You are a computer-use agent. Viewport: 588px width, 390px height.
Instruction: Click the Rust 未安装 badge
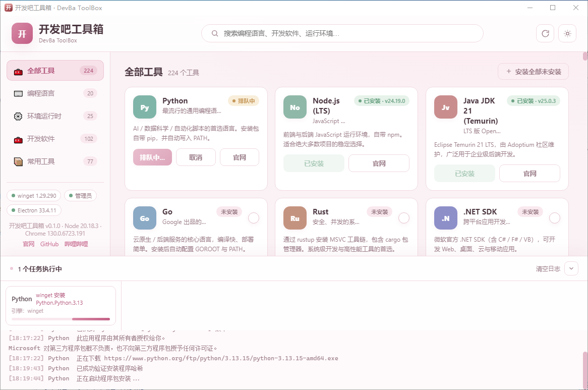380,212
